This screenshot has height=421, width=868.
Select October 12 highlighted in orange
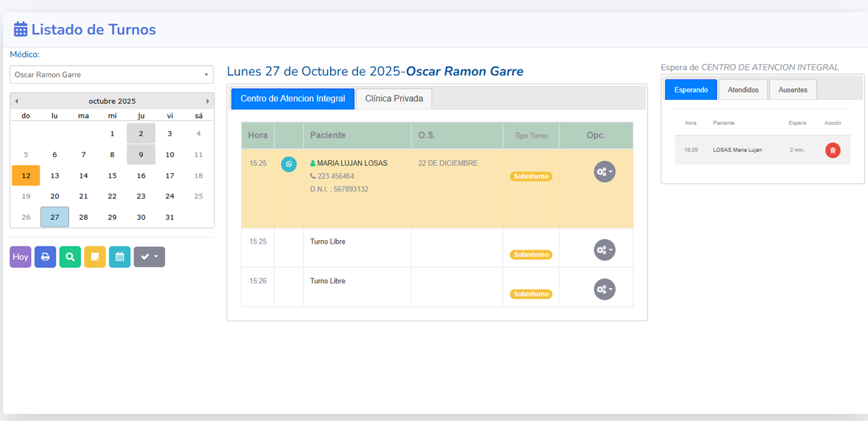pyautogui.click(x=26, y=175)
